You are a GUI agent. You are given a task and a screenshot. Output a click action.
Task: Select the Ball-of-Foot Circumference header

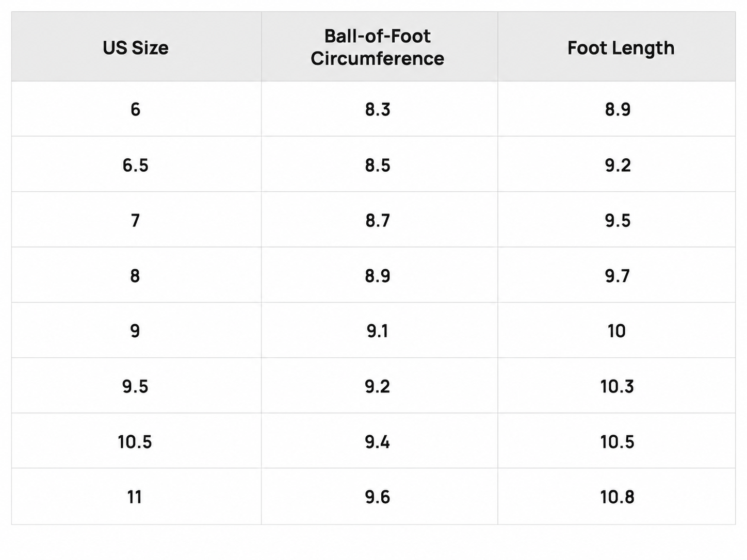click(x=377, y=47)
